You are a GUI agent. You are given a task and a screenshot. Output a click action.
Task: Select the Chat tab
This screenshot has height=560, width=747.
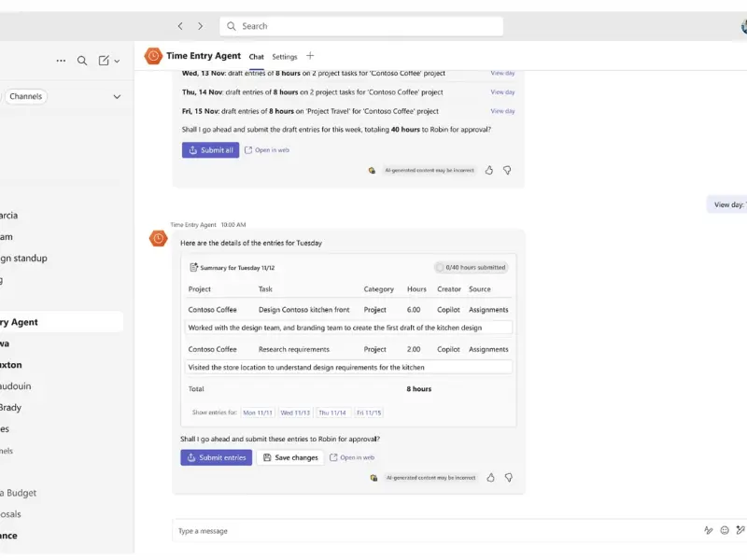pos(256,57)
